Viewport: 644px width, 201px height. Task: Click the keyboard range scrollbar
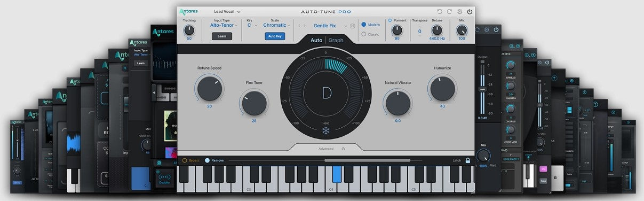pos(367,160)
